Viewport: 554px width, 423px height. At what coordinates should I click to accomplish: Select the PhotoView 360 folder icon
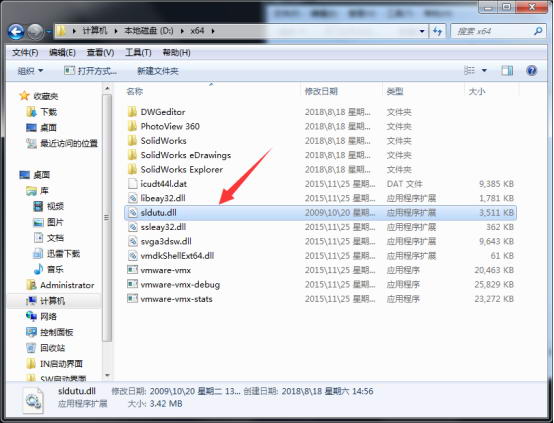click(132, 126)
